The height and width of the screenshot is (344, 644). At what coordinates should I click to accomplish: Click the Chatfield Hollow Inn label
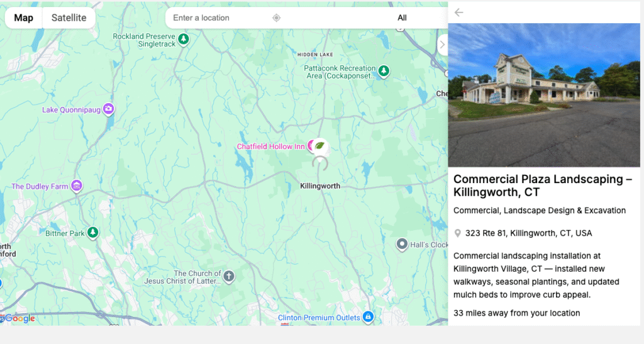pos(270,147)
